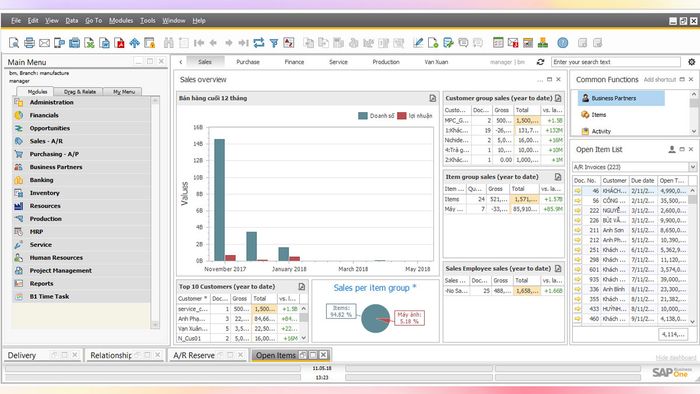700x394 pixels.
Task: Click the Find binoculars icon
Action: [x=168, y=43]
